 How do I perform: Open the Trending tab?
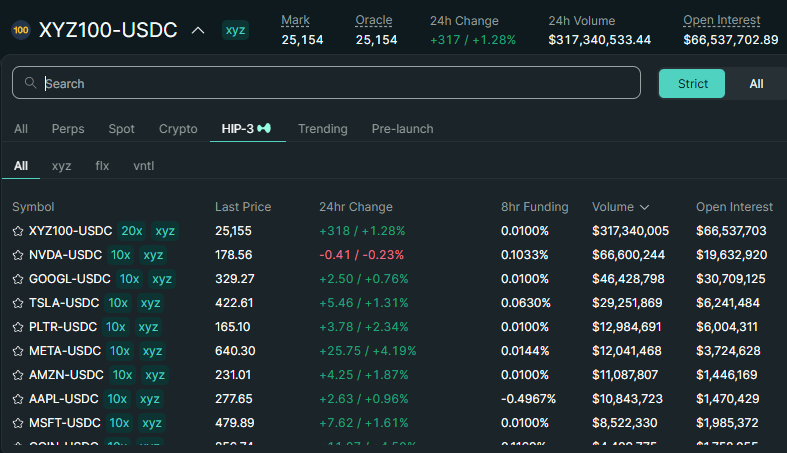click(323, 129)
